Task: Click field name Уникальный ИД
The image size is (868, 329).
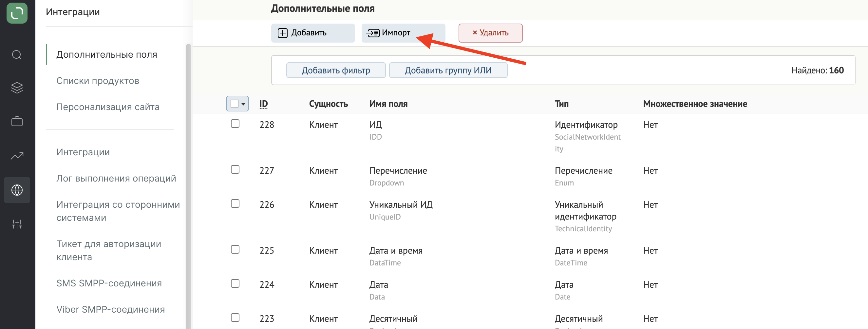Action: (x=401, y=204)
